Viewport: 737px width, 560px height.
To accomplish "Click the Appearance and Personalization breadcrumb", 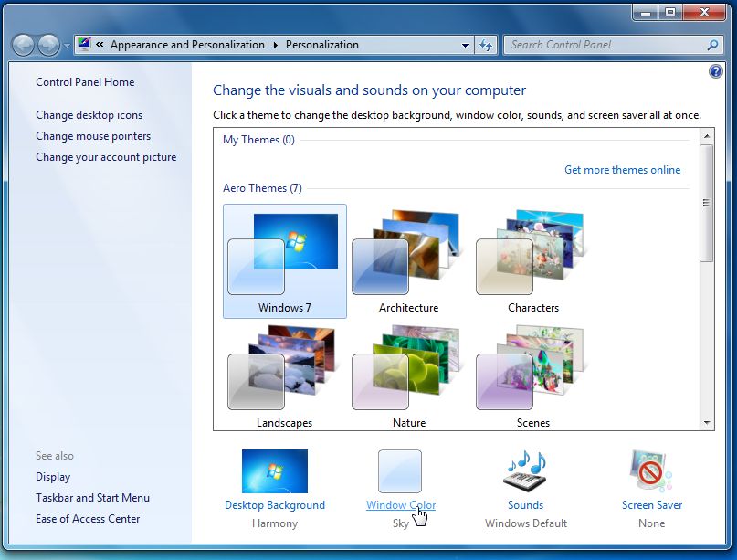I will coord(187,45).
